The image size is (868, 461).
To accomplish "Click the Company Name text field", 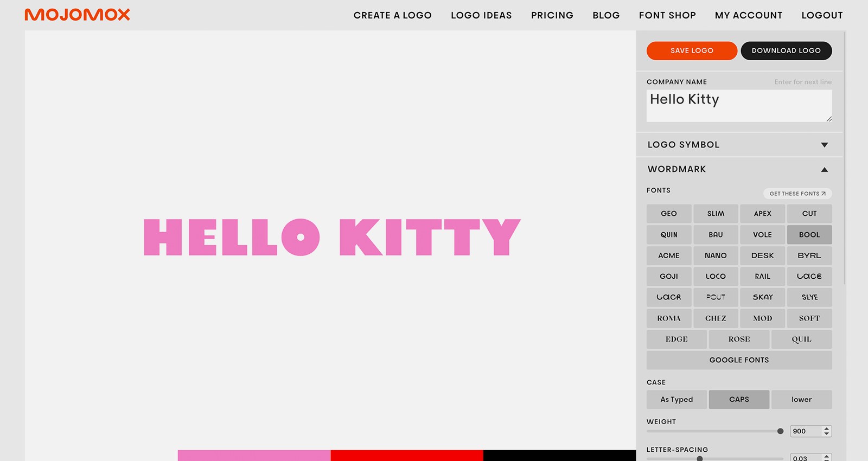I will click(739, 106).
